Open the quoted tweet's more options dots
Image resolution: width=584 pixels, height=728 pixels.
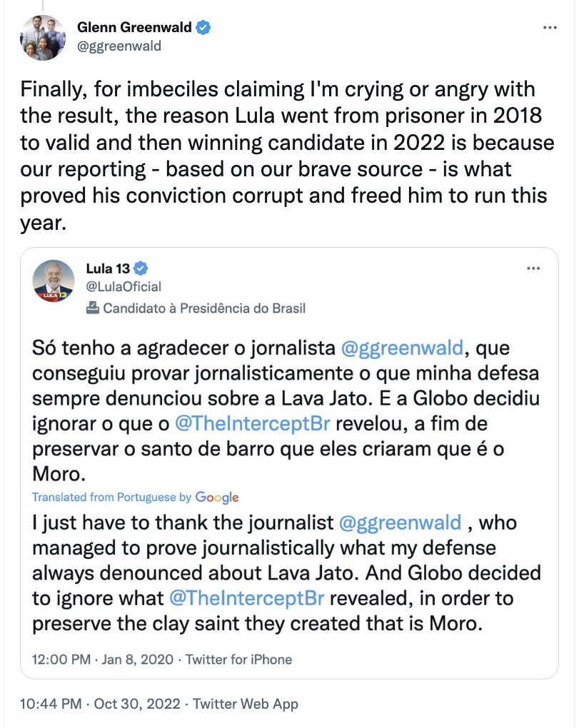[533, 268]
